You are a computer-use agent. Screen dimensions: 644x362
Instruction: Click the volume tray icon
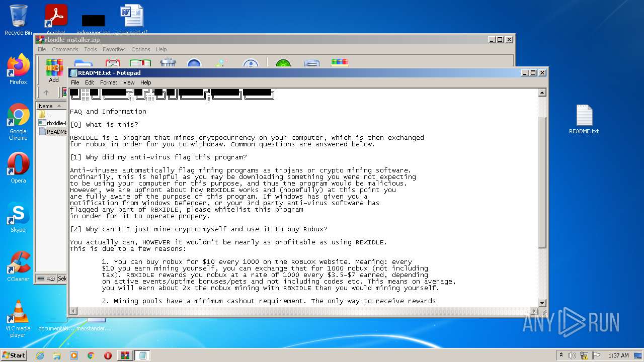[x=572, y=355]
